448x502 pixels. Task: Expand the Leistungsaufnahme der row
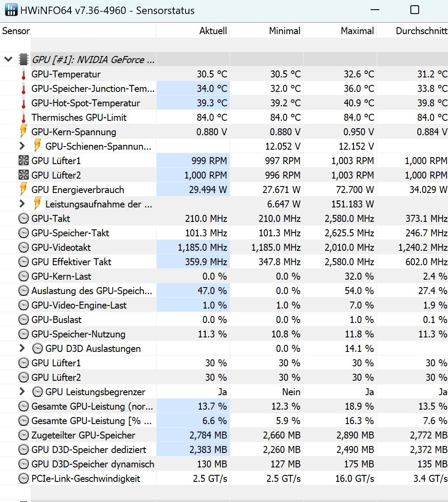[22, 204]
